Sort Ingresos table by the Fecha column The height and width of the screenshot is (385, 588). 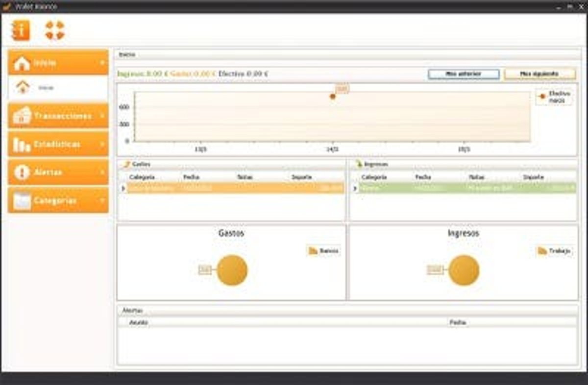pyautogui.click(x=423, y=177)
